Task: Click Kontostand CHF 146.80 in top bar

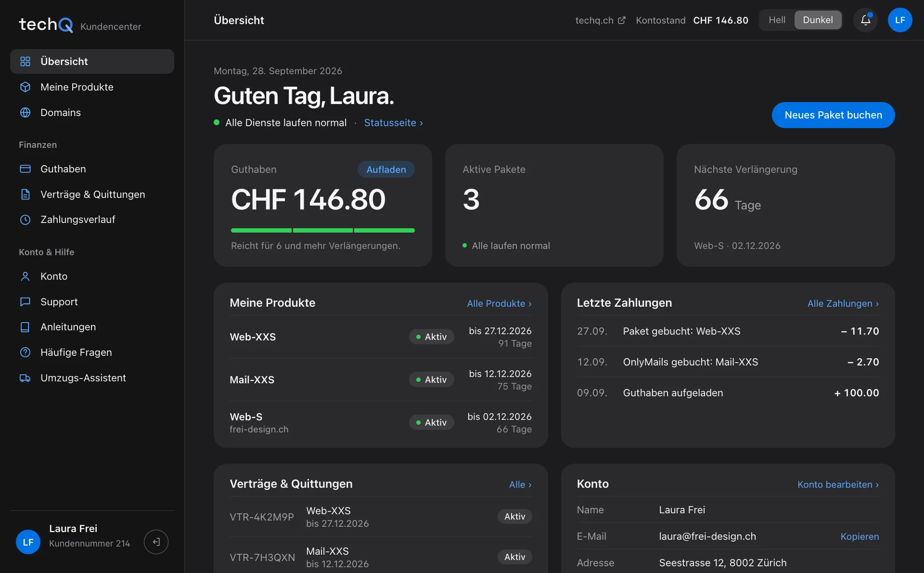Action: 692,20
